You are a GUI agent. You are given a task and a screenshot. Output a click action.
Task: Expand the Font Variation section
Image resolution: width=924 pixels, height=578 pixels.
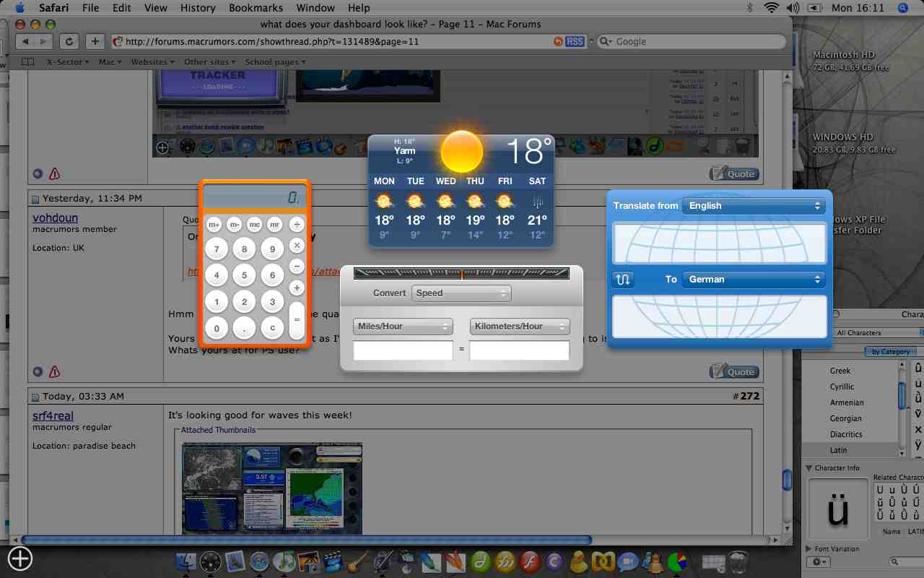pyautogui.click(x=809, y=549)
